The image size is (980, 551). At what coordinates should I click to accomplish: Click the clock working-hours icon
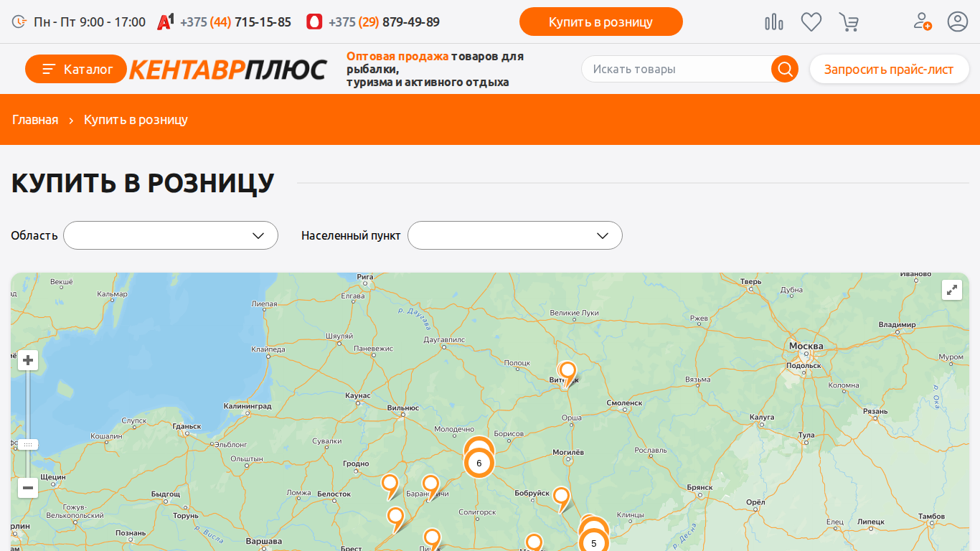click(x=19, y=22)
